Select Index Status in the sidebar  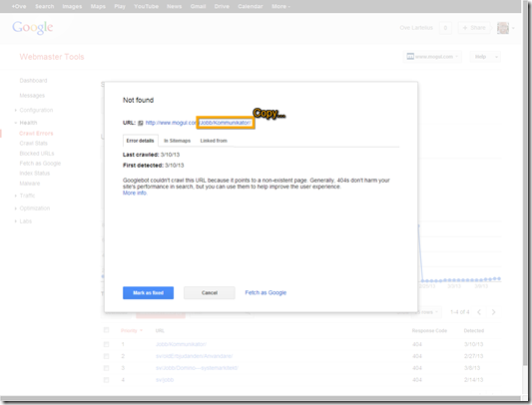pyautogui.click(x=35, y=174)
